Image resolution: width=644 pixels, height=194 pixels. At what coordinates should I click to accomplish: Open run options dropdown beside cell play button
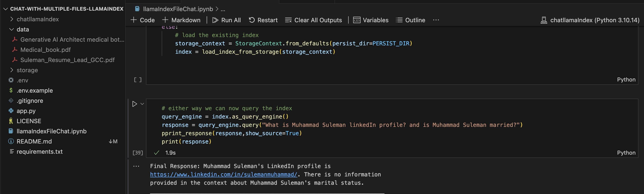(x=142, y=104)
